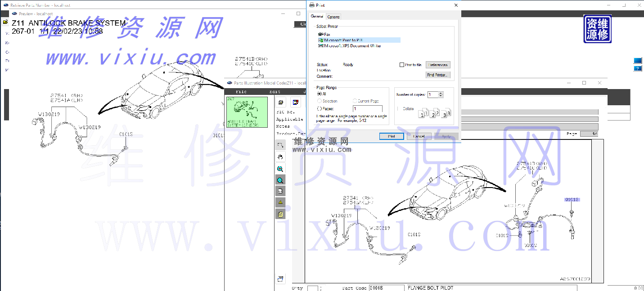Select the hand pan tool

click(x=280, y=157)
